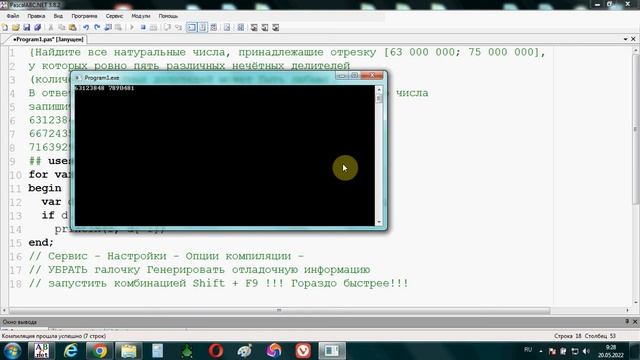Screen dimensions: 640x360
Task: Open the Модули menu
Action: click(x=140, y=16)
